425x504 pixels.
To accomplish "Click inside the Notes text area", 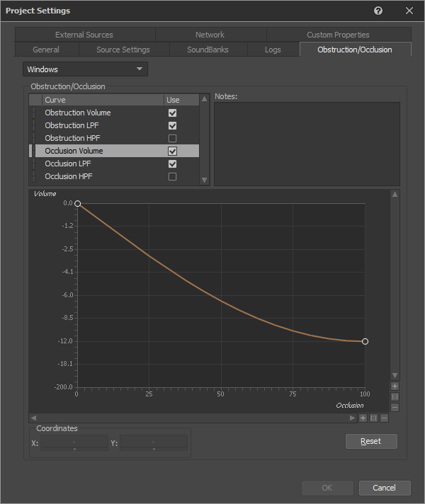I will 307,144.
